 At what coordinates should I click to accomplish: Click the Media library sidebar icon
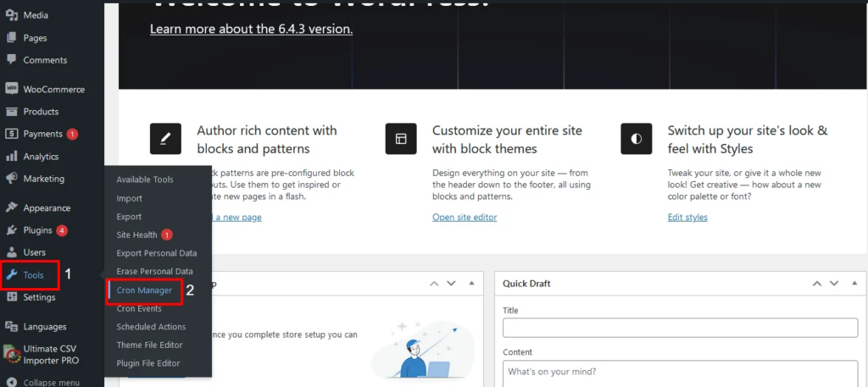point(11,15)
